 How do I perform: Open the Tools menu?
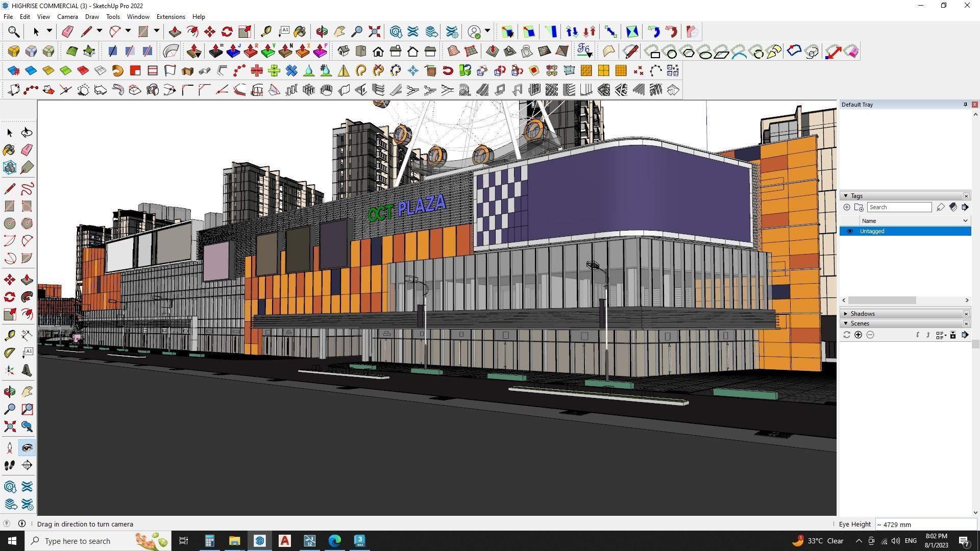pyautogui.click(x=113, y=17)
